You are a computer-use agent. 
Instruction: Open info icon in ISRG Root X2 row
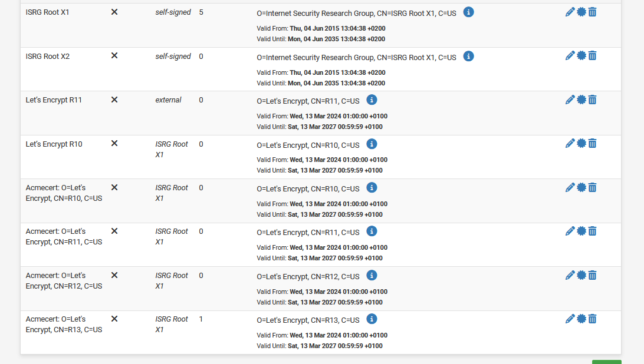(x=468, y=56)
